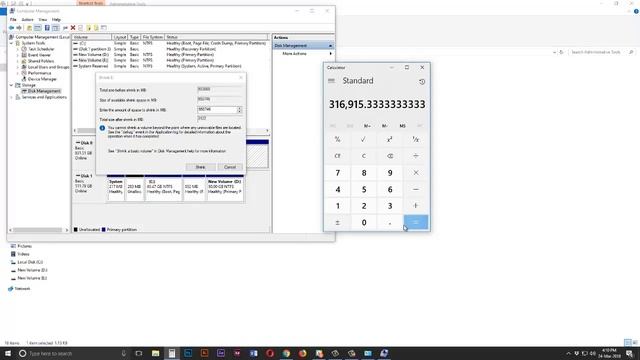The image size is (640, 360).
Task: Expand the Event Viewer tree node
Action: click(x=18, y=55)
